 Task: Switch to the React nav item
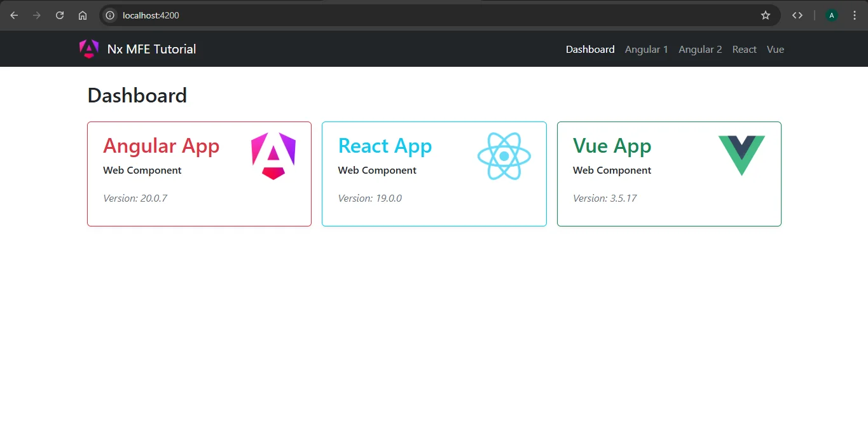click(x=745, y=49)
